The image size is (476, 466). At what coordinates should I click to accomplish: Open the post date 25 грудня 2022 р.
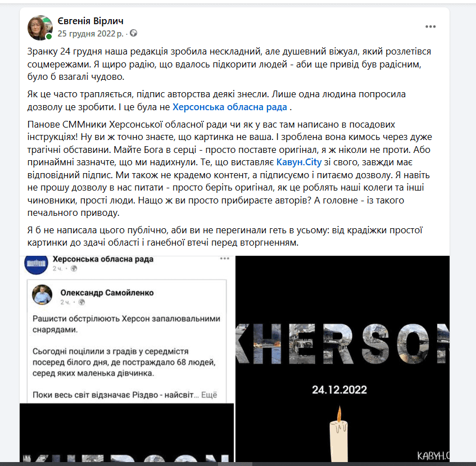90,33
